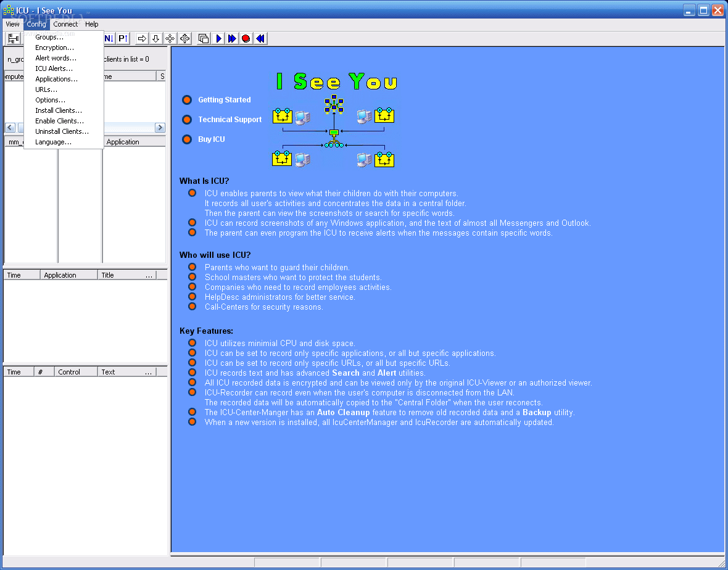Click the blue play button
This screenshot has height=570, width=728.
[x=218, y=38]
